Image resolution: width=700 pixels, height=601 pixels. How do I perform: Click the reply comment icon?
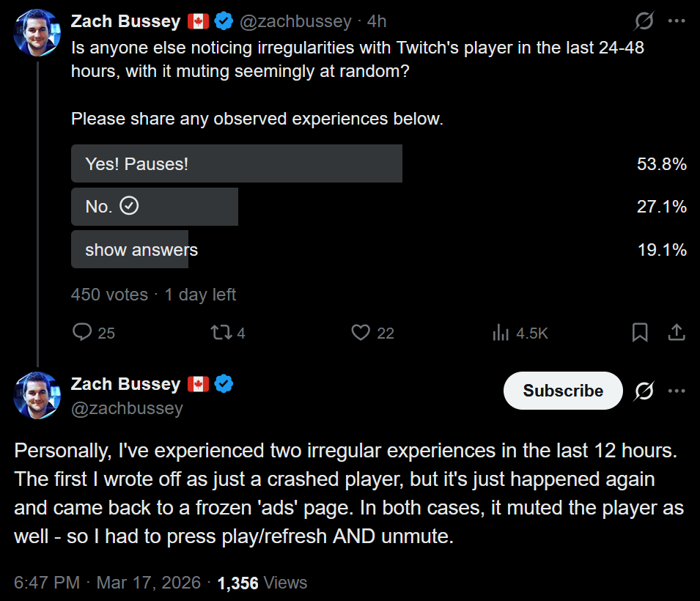[x=83, y=333]
